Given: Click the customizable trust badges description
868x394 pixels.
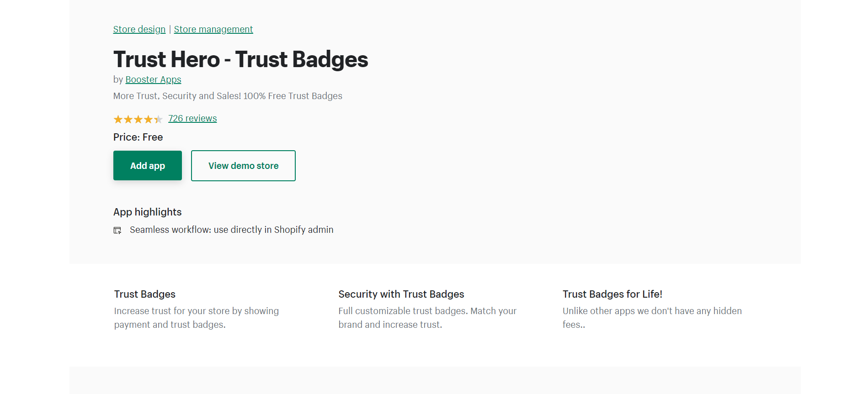Looking at the screenshot, I should point(427,318).
